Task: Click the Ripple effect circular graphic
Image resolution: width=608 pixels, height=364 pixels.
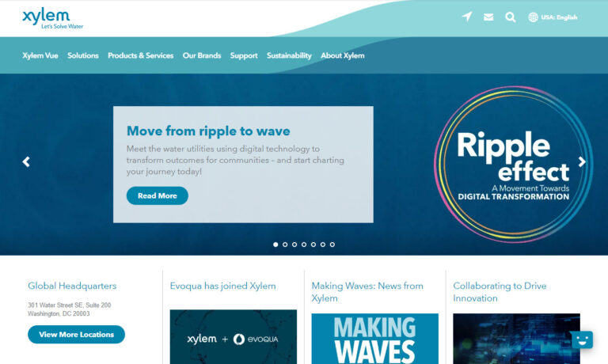Action: coord(513,165)
